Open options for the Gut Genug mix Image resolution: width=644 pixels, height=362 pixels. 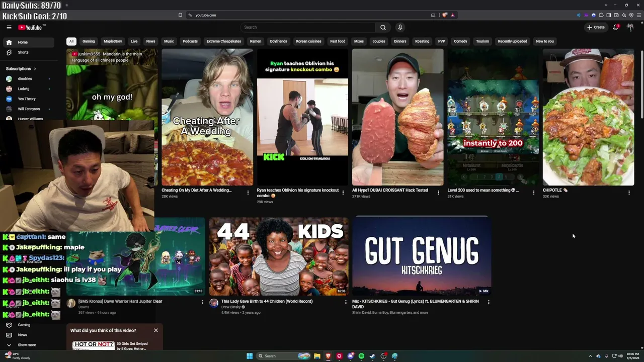click(x=489, y=302)
